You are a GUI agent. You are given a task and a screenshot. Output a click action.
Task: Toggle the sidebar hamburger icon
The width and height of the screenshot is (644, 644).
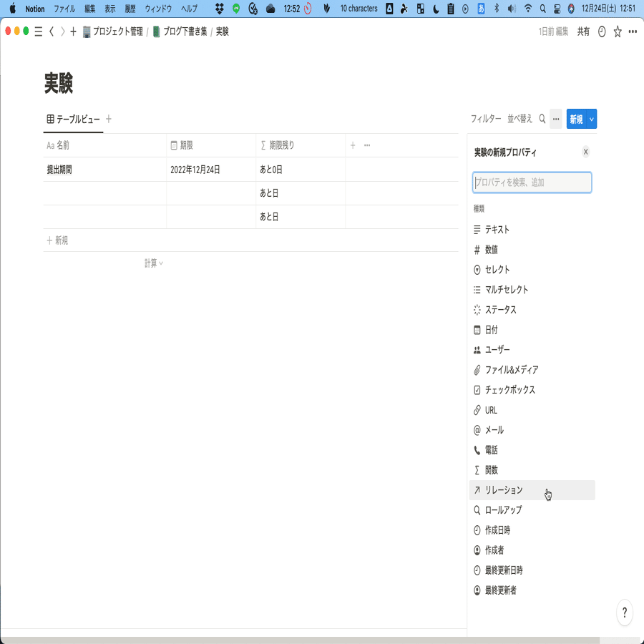coord(37,31)
